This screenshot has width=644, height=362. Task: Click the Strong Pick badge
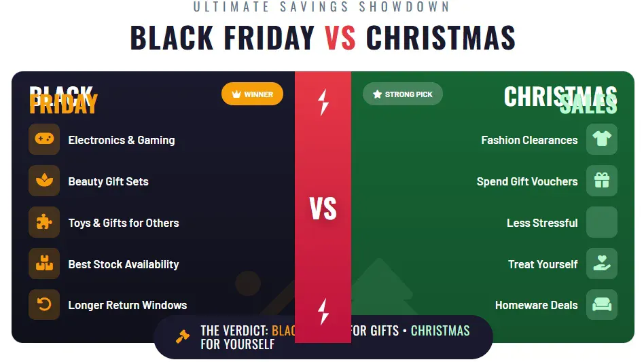pyautogui.click(x=403, y=94)
